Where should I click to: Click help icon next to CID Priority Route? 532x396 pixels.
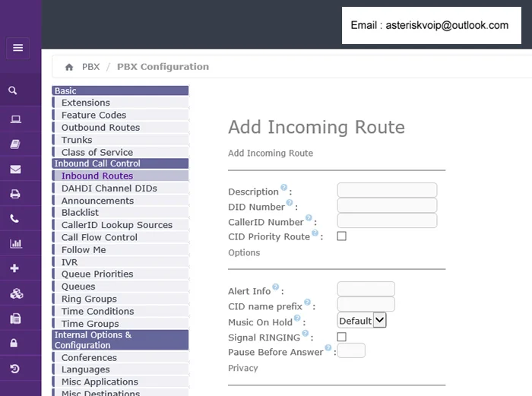click(x=315, y=233)
